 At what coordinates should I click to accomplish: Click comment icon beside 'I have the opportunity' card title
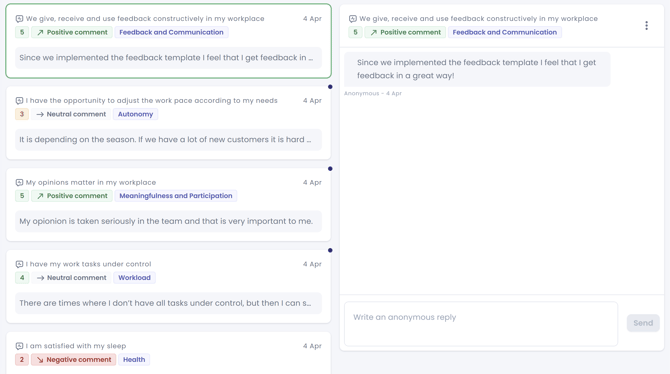[19, 101]
